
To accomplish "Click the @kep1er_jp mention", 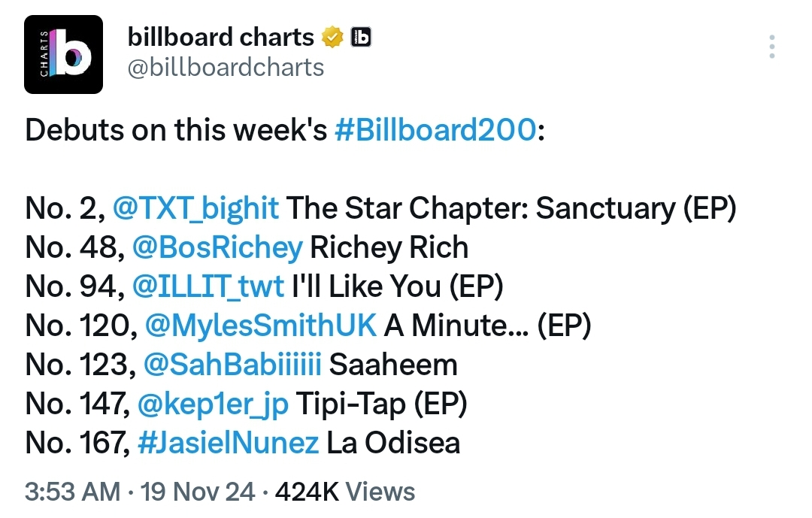I will (x=213, y=404).
